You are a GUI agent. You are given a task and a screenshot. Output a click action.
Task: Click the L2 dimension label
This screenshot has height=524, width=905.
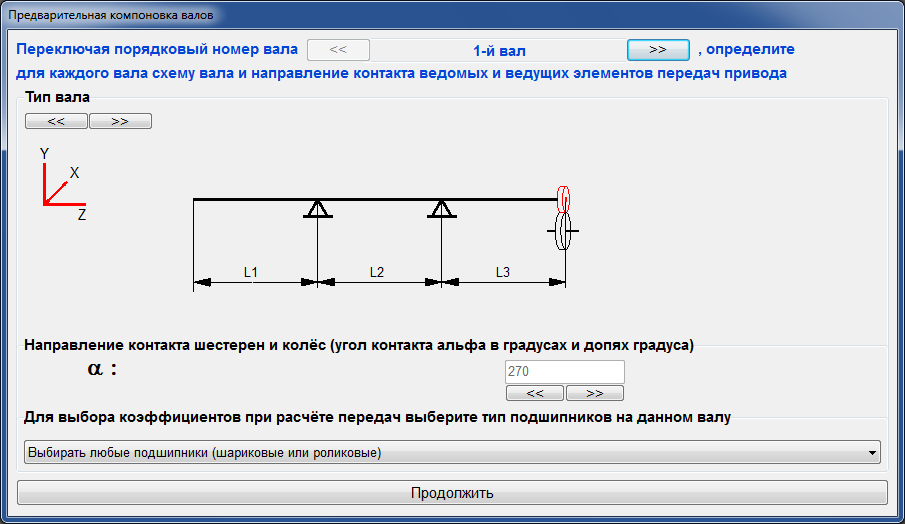[x=376, y=272]
